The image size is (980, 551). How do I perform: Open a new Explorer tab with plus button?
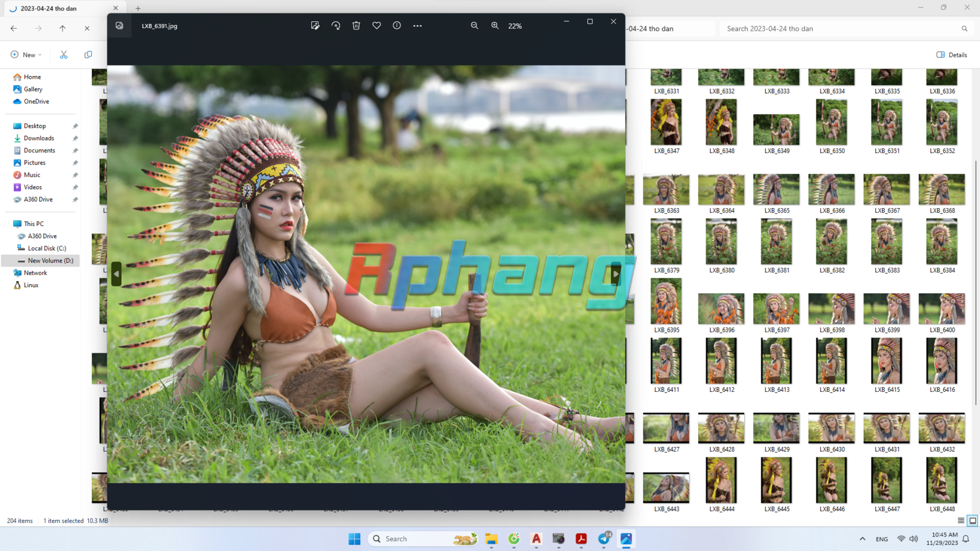coord(138,9)
